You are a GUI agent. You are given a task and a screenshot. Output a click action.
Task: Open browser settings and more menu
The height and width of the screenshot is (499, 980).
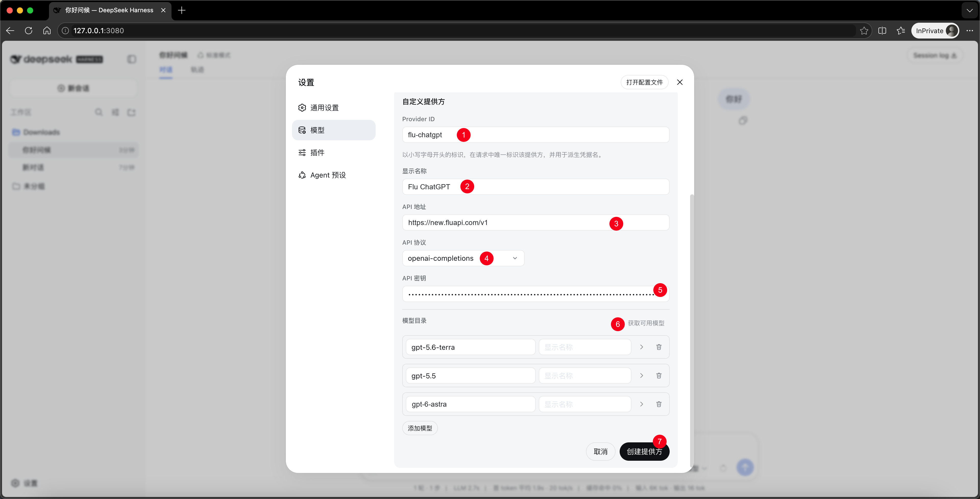coord(970,31)
